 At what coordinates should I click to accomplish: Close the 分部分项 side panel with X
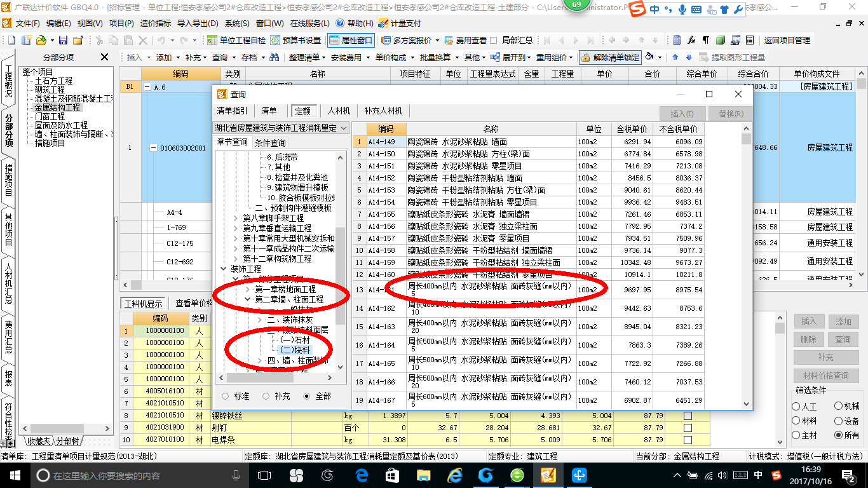(105, 57)
